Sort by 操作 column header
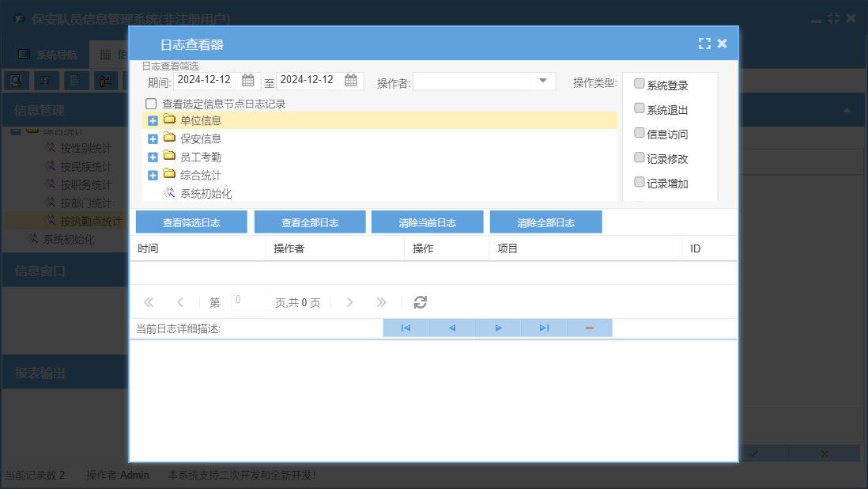 click(x=447, y=248)
